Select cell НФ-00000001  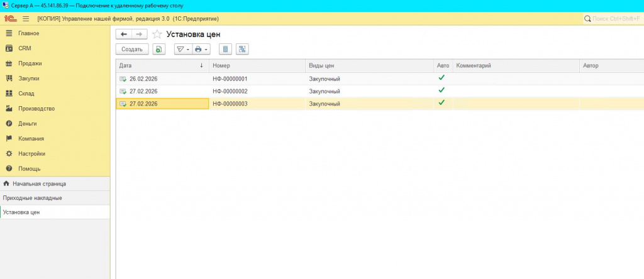pyautogui.click(x=257, y=79)
